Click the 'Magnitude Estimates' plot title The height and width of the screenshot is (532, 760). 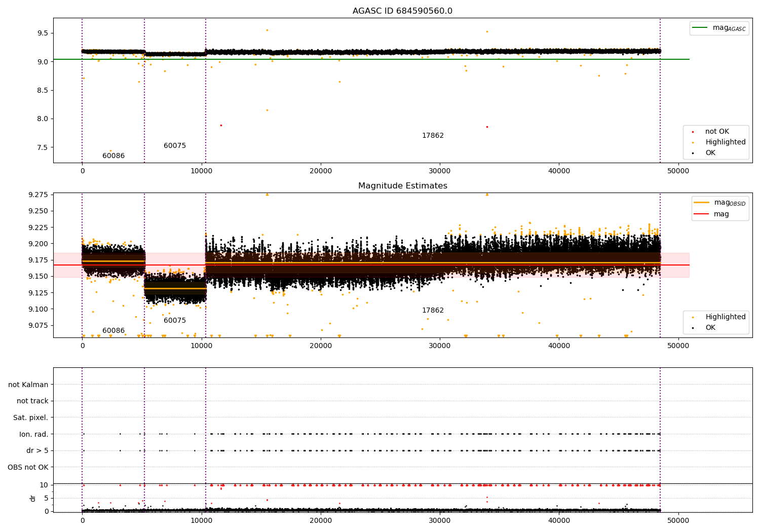pyautogui.click(x=403, y=186)
